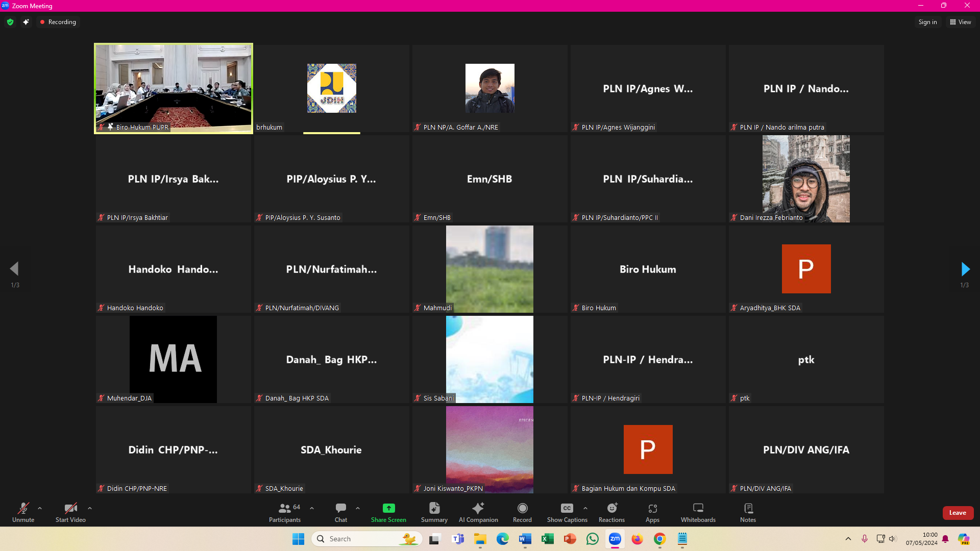Open the meeting Summary
This screenshot has width=980, height=551.
point(434,512)
